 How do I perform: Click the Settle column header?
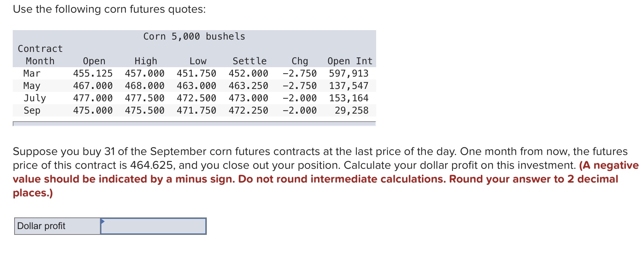pyautogui.click(x=249, y=61)
